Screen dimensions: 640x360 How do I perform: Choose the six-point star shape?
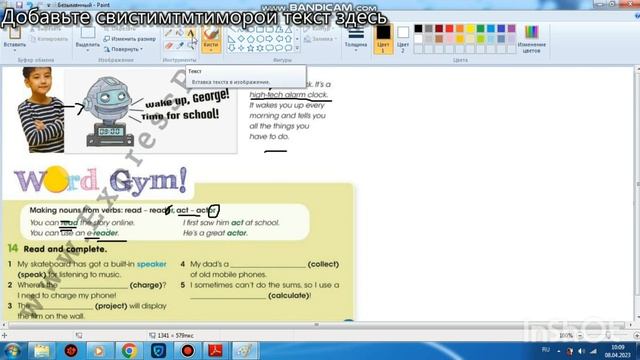(260, 48)
